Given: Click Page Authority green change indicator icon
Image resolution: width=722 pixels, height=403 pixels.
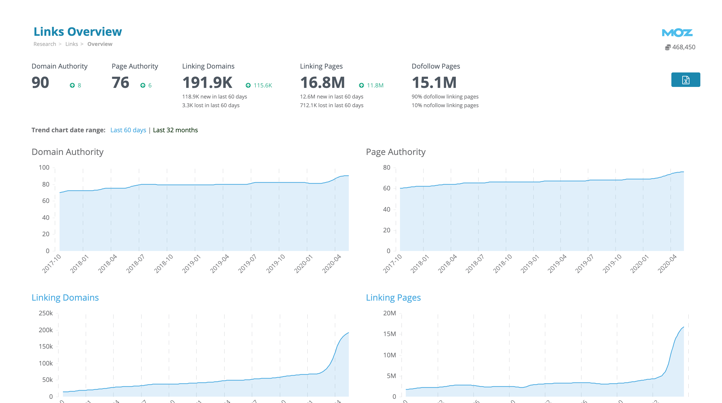Looking at the screenshot, I should pyautogui.click(x=143, y=86).
